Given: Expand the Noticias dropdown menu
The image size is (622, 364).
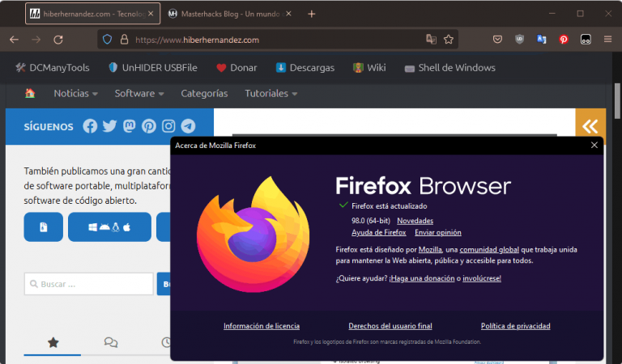Looking at the screenshot, I should (x=75, y=93).
